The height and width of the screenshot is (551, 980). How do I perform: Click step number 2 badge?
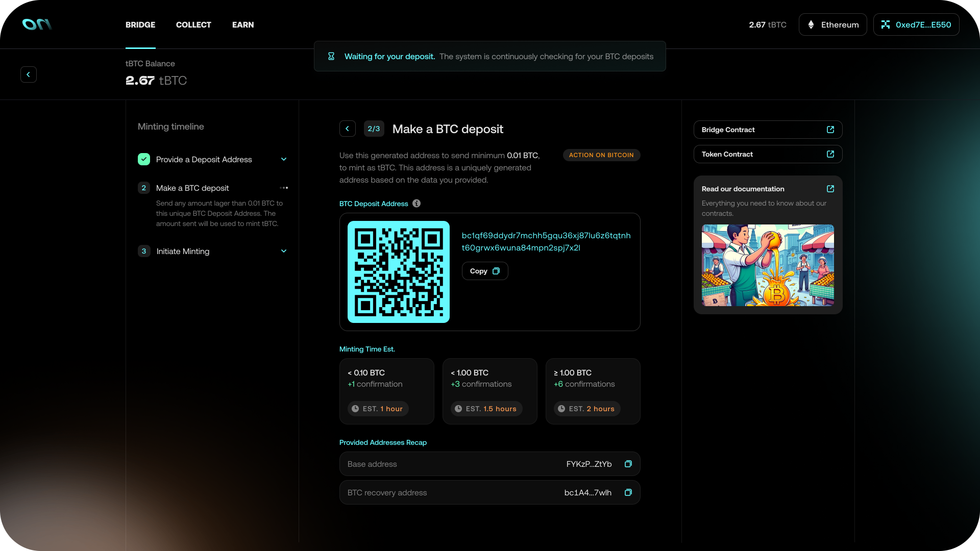click(x=144, y=188)
